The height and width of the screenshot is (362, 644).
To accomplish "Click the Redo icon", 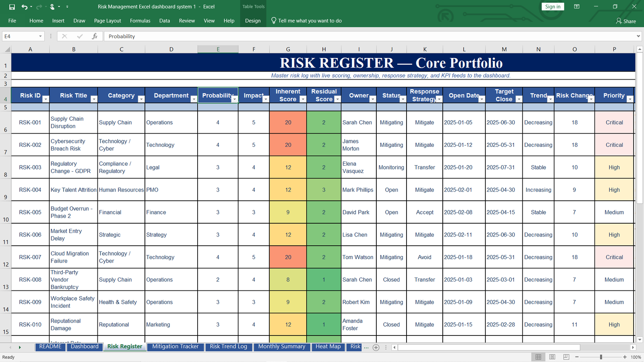I will [x=39, y=7].
